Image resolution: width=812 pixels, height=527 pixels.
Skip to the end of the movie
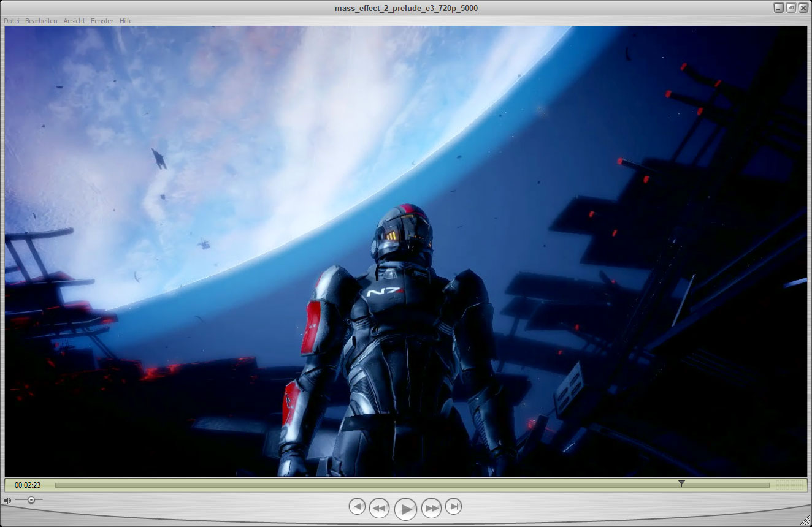pos(453,507)
